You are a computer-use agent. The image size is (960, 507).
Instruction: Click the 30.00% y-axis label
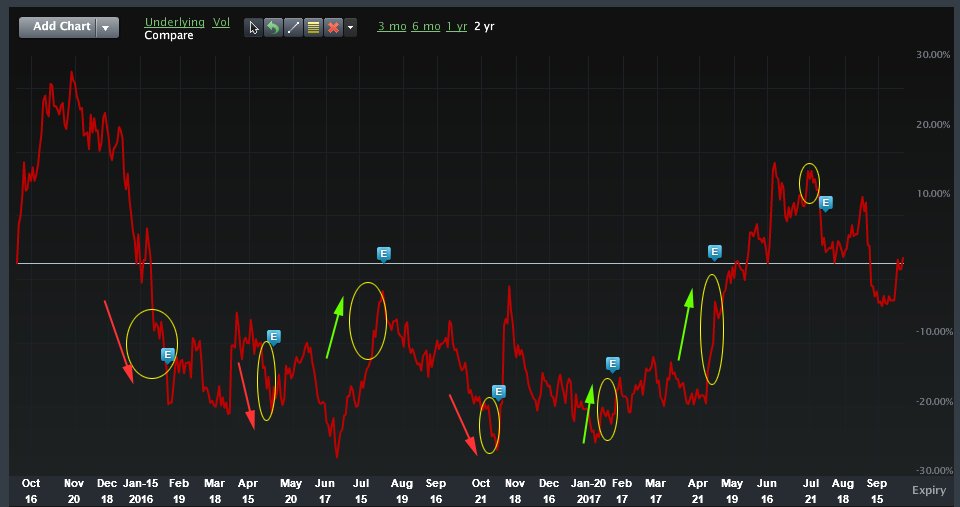(933, 54)
